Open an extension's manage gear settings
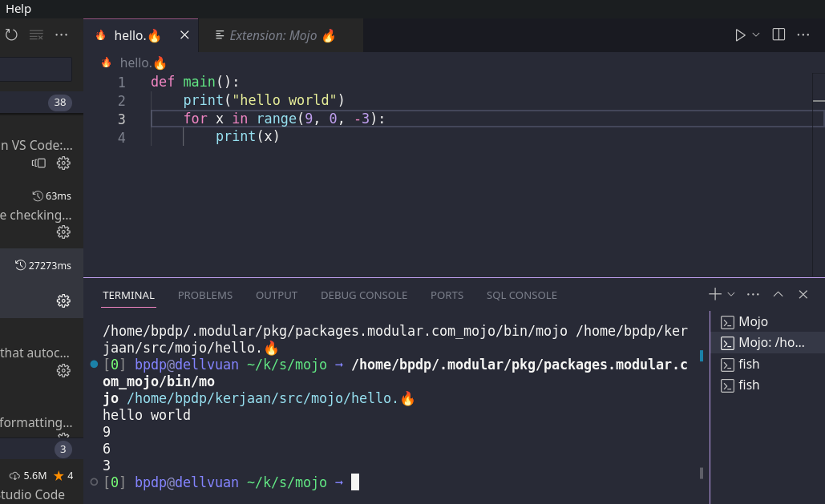This screenshot has height=504, width=825. [63, 163]
